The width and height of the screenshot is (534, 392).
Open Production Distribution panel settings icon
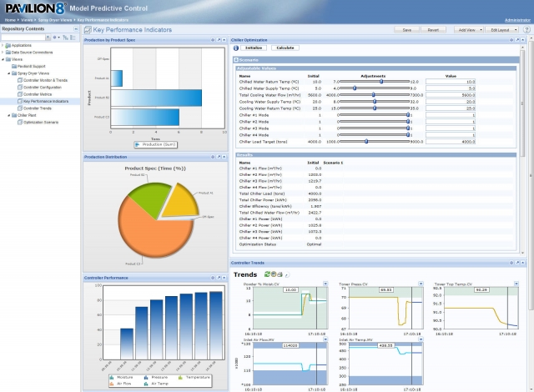pos(213,157)
